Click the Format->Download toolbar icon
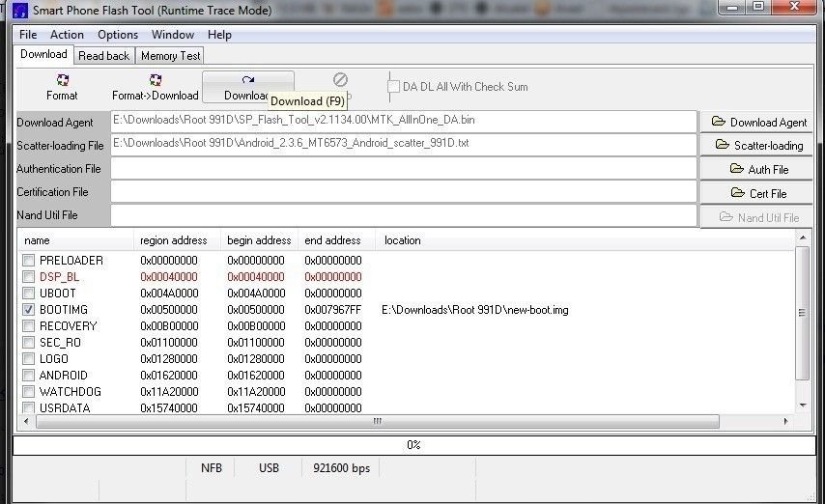This screenshot has width=825, height=504. (156, 80)
